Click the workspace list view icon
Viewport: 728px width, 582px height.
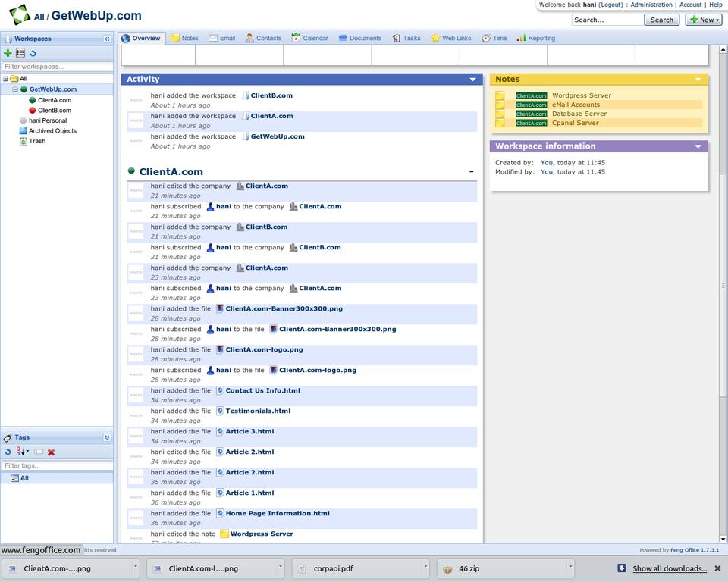20,53
